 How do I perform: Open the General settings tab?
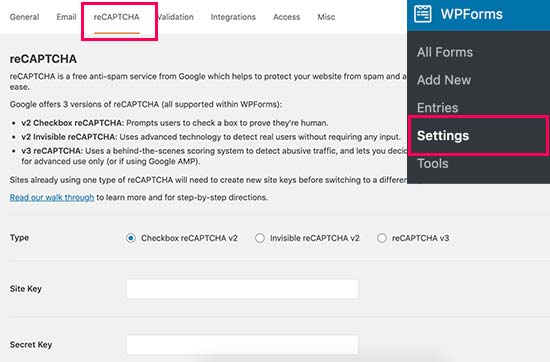pos(24,17)
